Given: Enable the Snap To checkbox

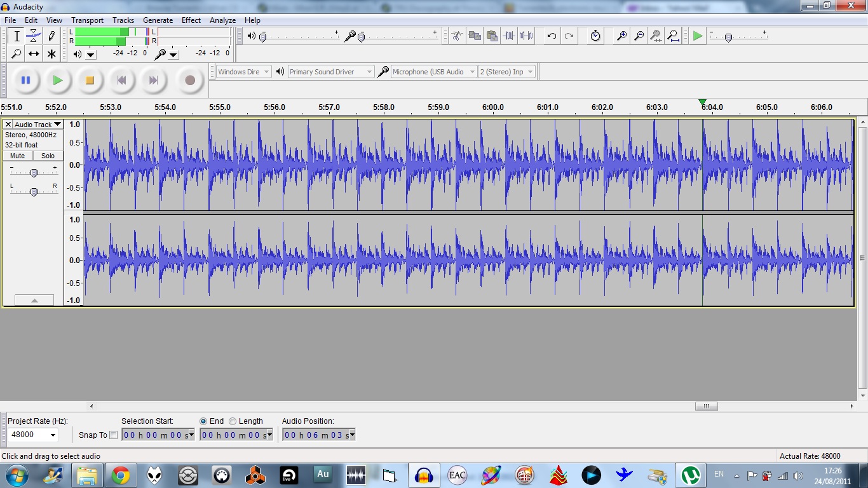Looking at the screenshot, I should click(x=114, y=435).
